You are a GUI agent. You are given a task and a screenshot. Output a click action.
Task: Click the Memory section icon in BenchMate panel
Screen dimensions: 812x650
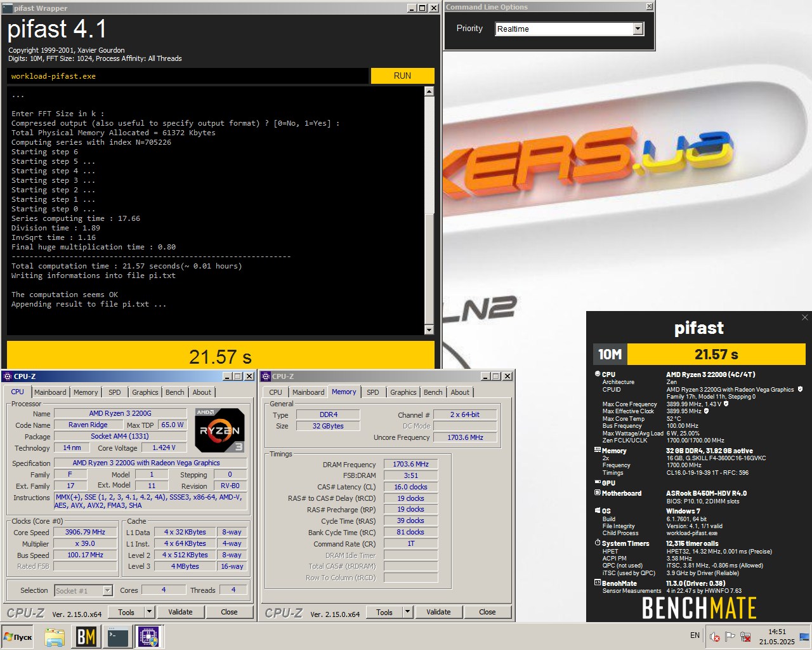(598, 450)
